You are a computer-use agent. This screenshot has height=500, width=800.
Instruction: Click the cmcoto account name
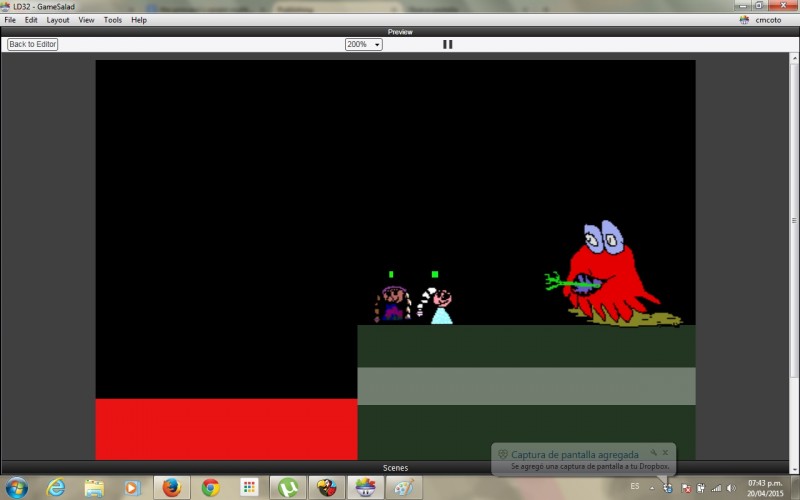tap(768, 20)
